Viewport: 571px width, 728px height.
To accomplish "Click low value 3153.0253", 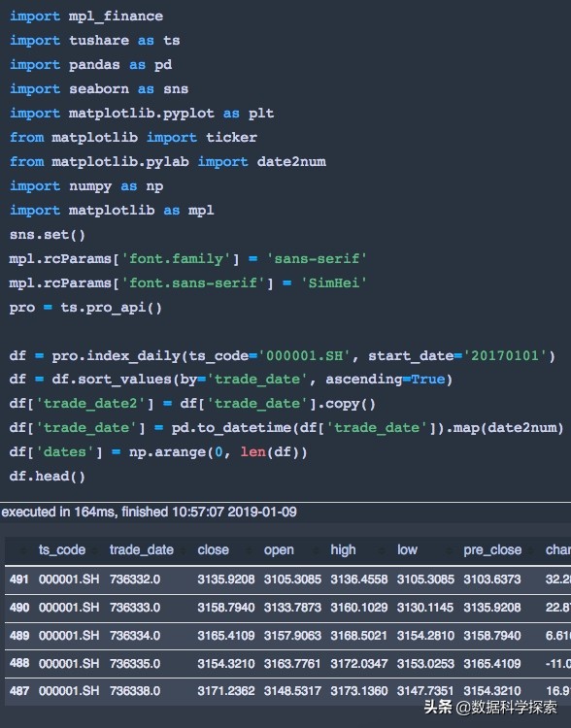I will (425, 664).
